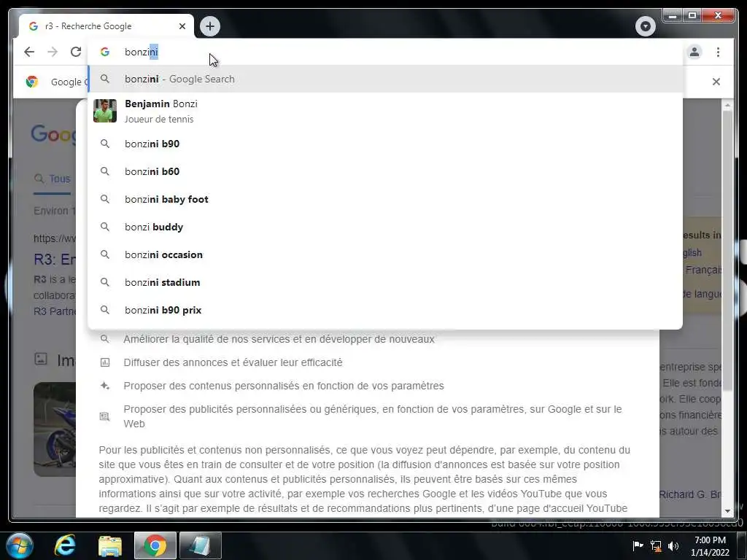The image size is (747, 560).
Task: Select the r3 - Recherche Google tab
Action: pos(107,26)
